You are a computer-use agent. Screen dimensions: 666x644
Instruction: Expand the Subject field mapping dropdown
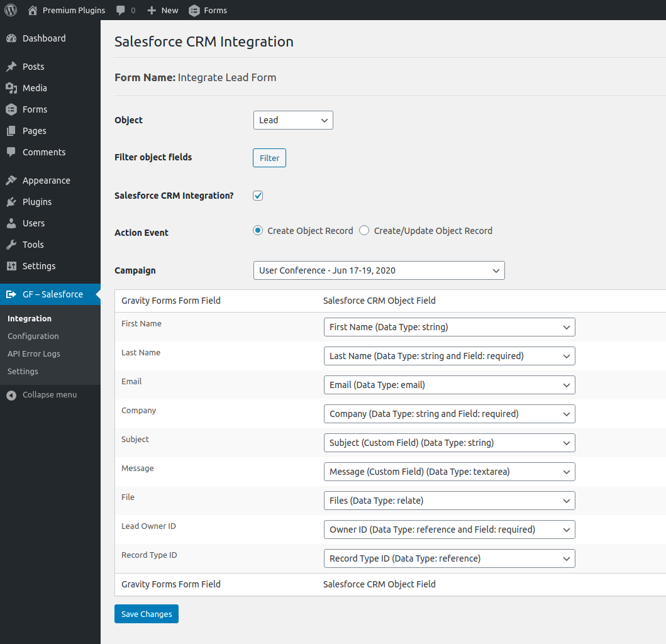click(x=450, y=443)
